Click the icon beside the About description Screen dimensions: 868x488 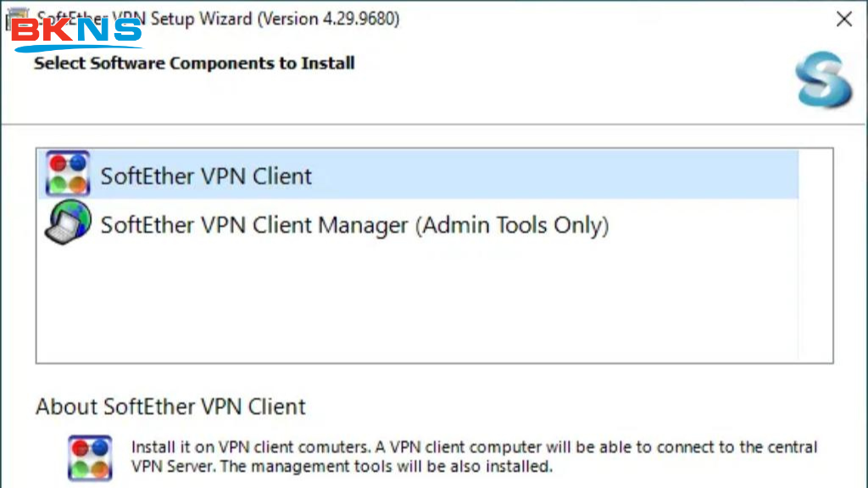pyautogui.click(x=90, y=457)
